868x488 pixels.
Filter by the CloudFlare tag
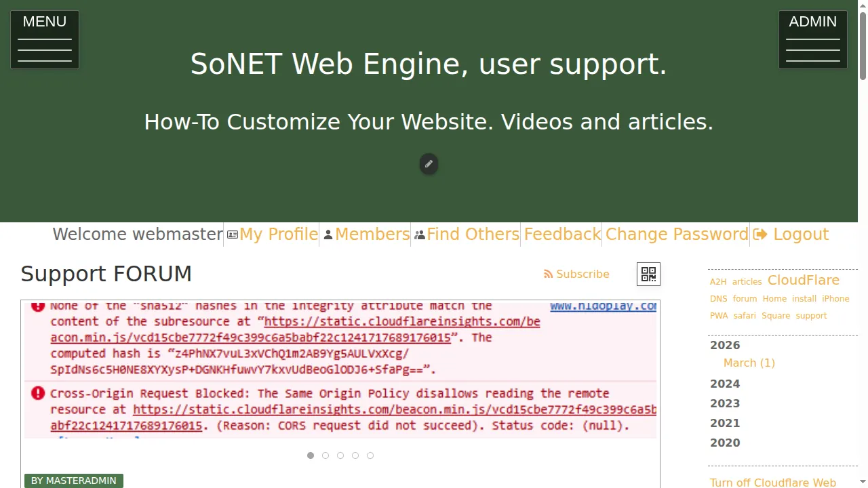[x=804, y=280]
